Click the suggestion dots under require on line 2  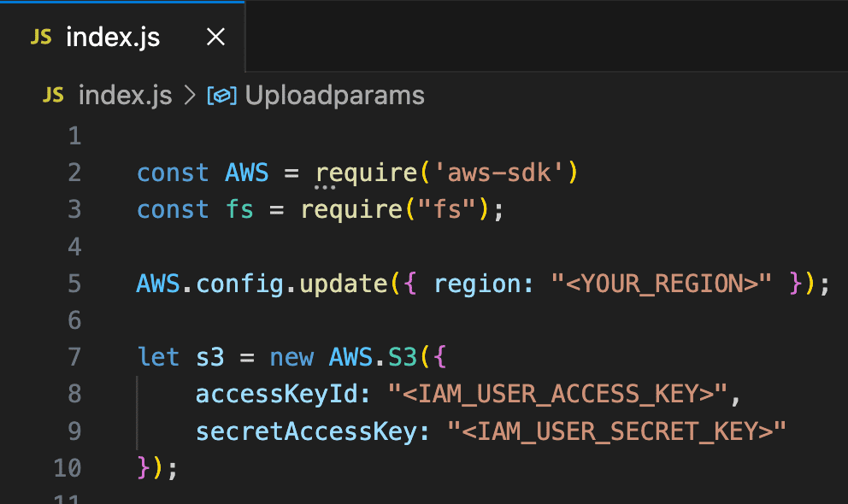coord(325,185)
